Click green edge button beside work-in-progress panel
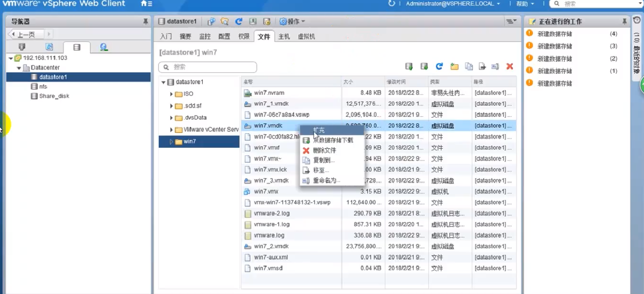644x294 pixels. pos(642,85)
